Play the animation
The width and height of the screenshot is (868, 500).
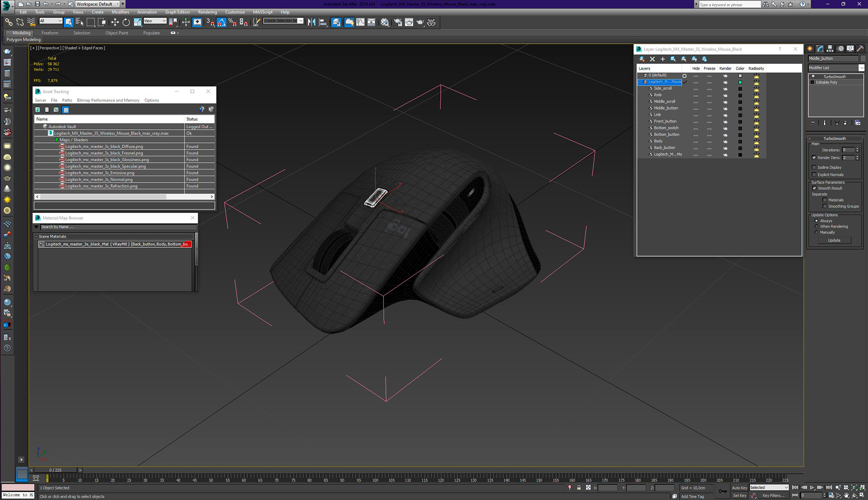[812, 488]
